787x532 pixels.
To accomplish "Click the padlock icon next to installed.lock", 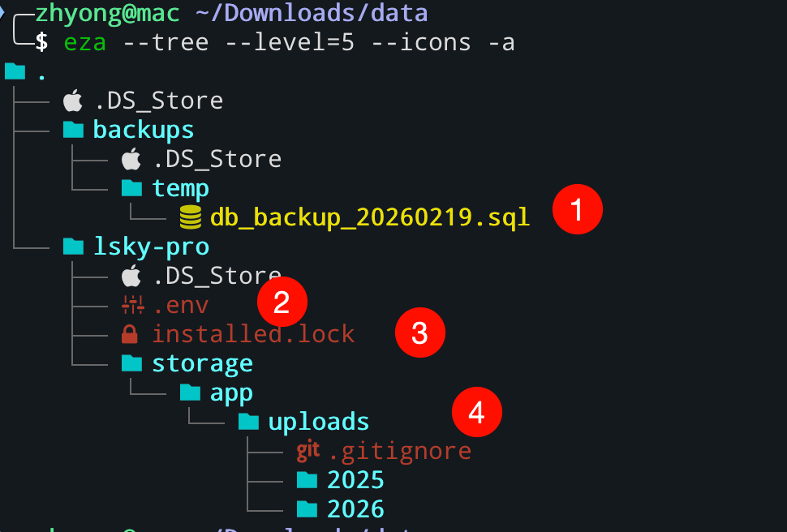I will coord(130,334).
